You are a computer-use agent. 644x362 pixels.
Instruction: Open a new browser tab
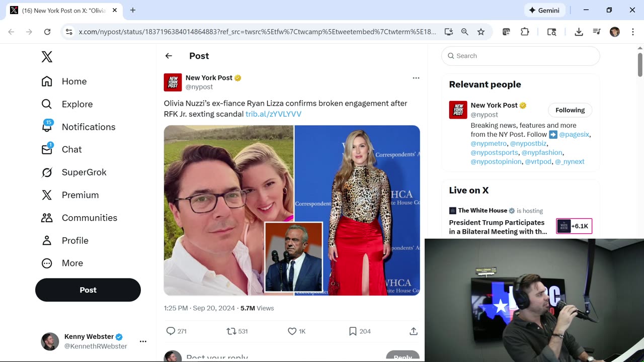(133, 10)
